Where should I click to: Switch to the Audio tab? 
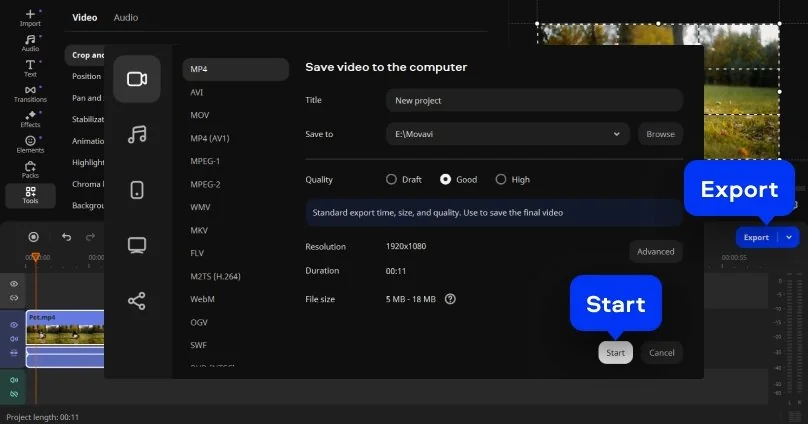pyautogui.click(x=126, y=17)
